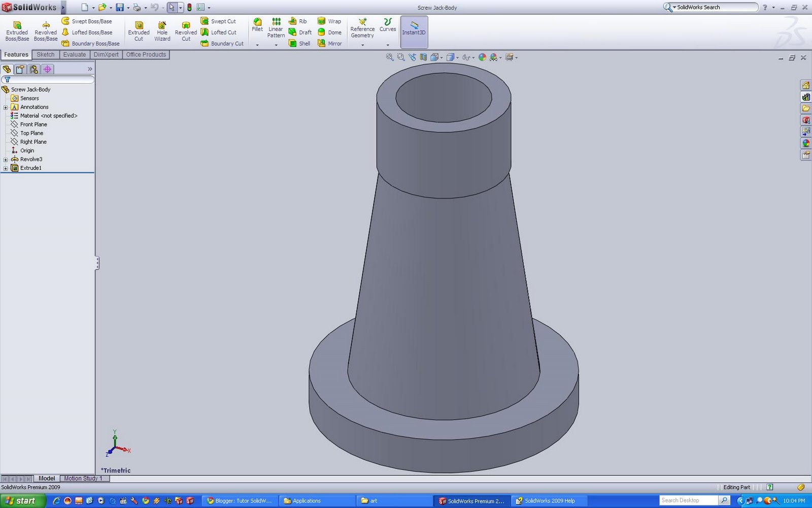This screenshot has width=812, height=508.
Task: Expand the Annotations folder
Action: pyautogui.click(x=5, y=107)
